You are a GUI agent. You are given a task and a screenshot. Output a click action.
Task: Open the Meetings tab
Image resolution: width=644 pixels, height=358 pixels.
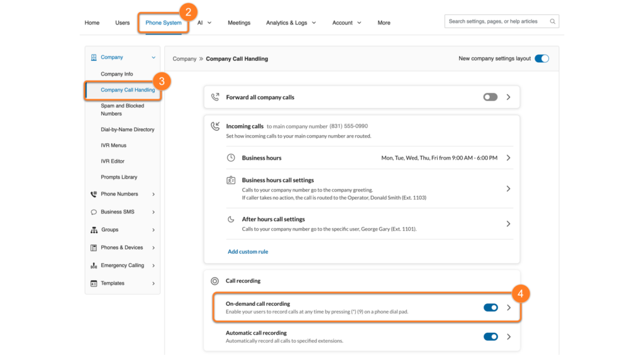(239, 23)
